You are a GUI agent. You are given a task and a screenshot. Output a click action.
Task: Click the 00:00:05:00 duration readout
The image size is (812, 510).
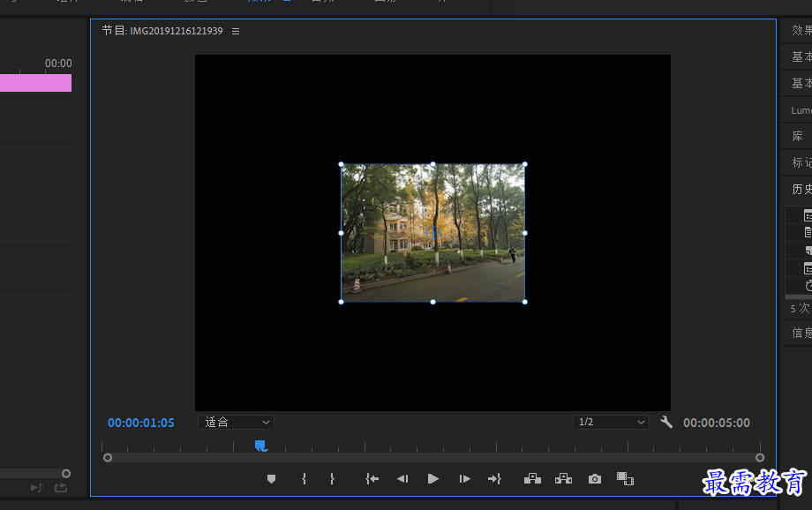click(x=716, y=423)
